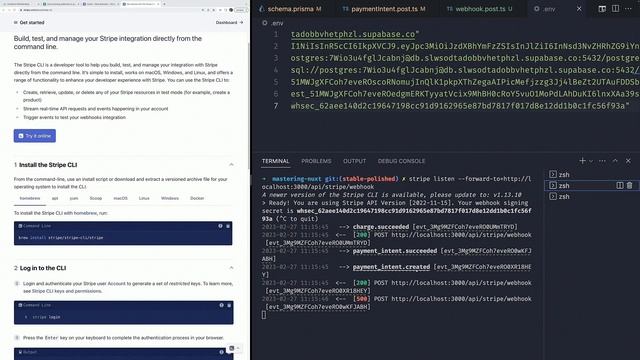This screenshot has height=360, width=640.
Task: Open the Dashboard link in Stripe docs
Action: [x=229, y=22]
